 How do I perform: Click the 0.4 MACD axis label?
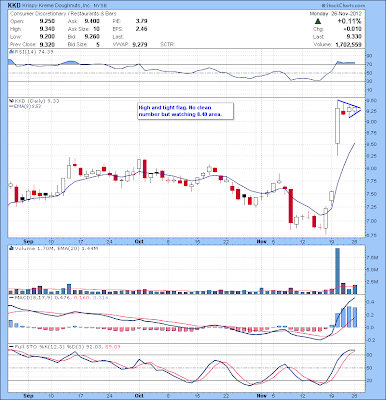[371, 302]
